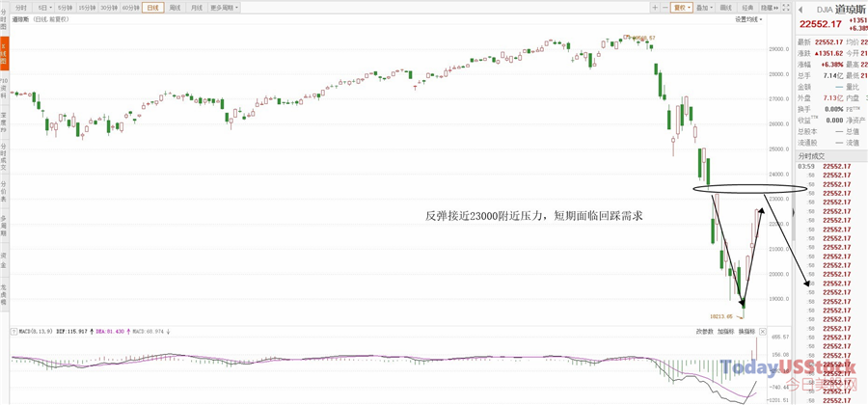Select 月线 monthly chart
The height and width of the screenshot is (405, 868).
(x=197, y=8)
